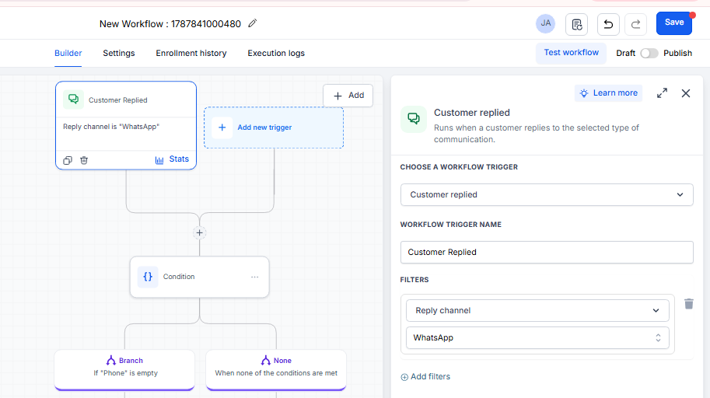
Task: Open the Enrollment history tab
Action: click(191, 53)
